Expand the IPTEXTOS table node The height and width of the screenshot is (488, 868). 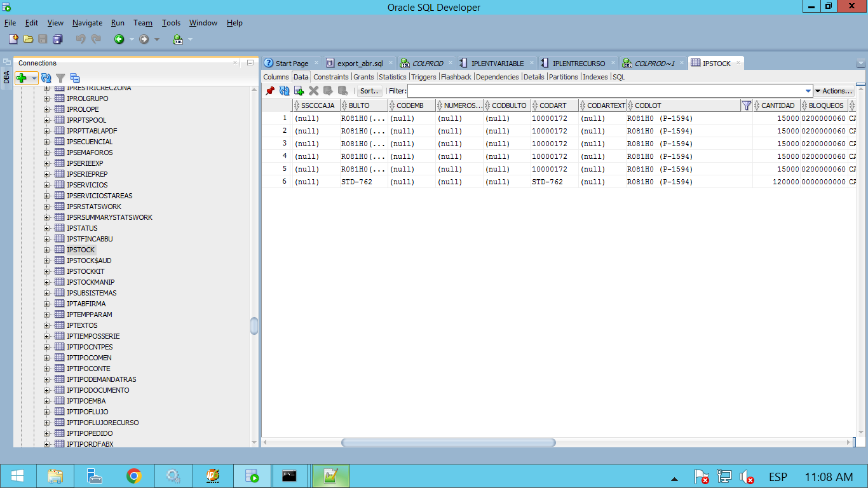[46, 325]
